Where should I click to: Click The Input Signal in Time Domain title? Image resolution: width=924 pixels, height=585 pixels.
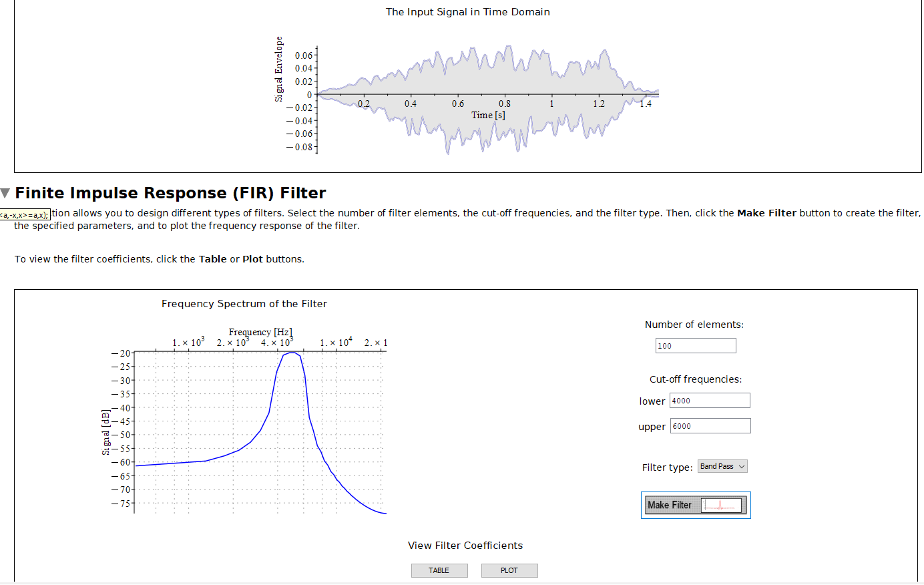coord(467,12)
